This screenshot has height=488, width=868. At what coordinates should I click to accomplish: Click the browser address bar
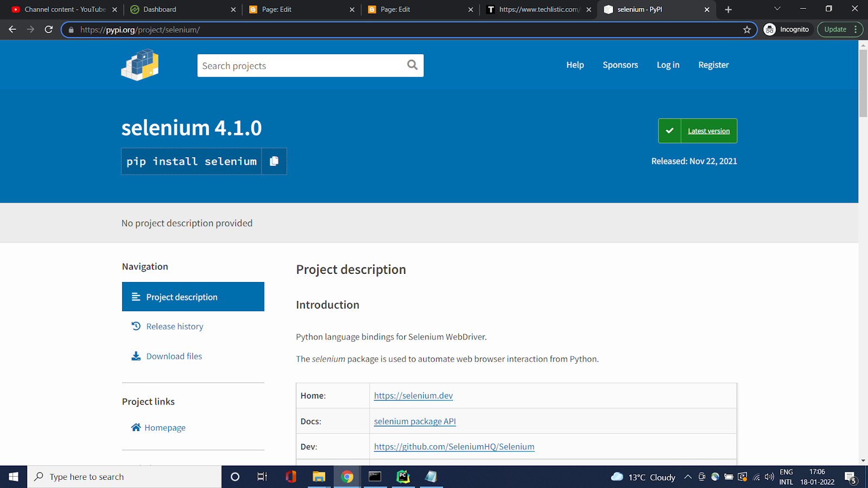[x=410, y=30]
